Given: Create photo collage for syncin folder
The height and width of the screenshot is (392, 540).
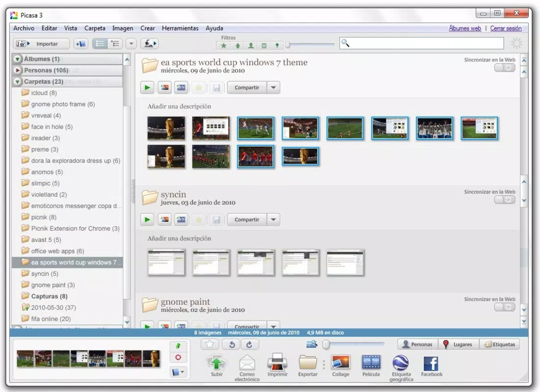Looking at the screenshot, I should click(165, 220).
